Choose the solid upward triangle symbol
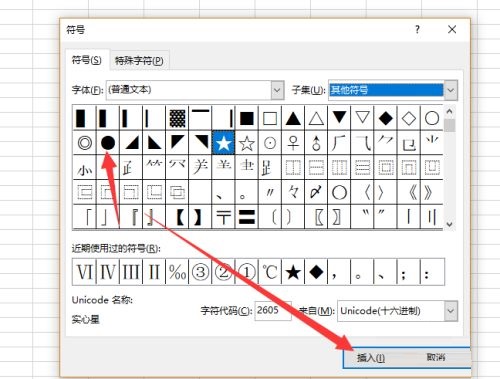This screenshot has width=500, height=379. pyautogui.click(x=293, y=118)
